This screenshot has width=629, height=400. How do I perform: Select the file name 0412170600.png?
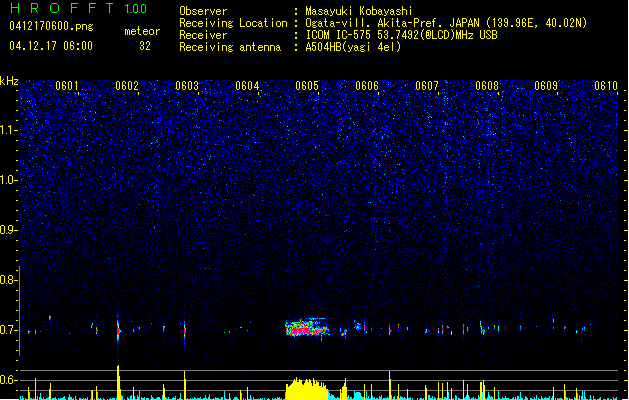(51, 26)
